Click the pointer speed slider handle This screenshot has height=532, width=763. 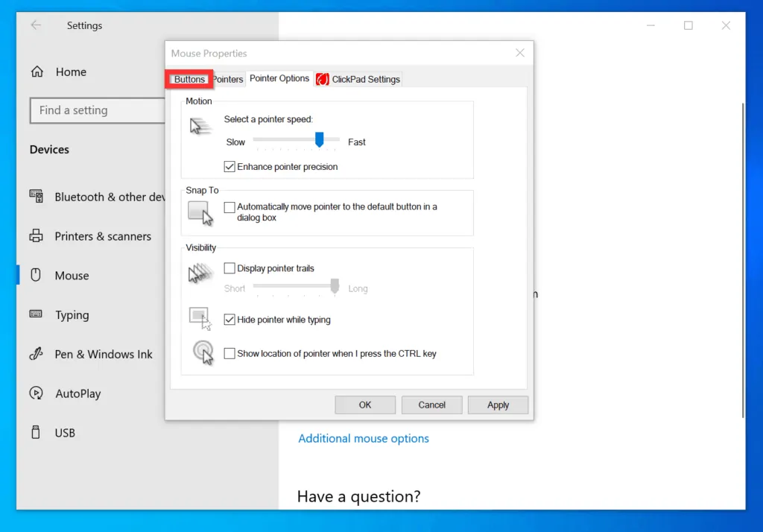point(319,139)
